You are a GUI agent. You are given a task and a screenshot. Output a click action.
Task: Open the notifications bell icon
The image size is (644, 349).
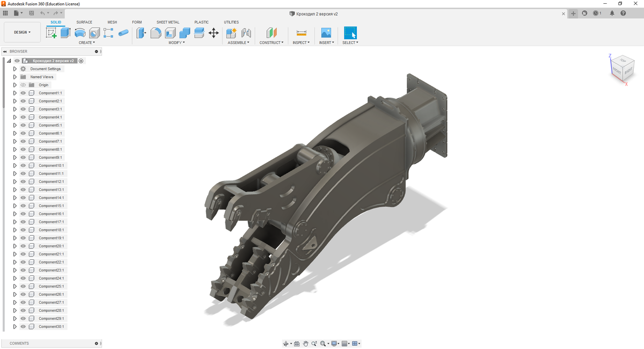612,13
